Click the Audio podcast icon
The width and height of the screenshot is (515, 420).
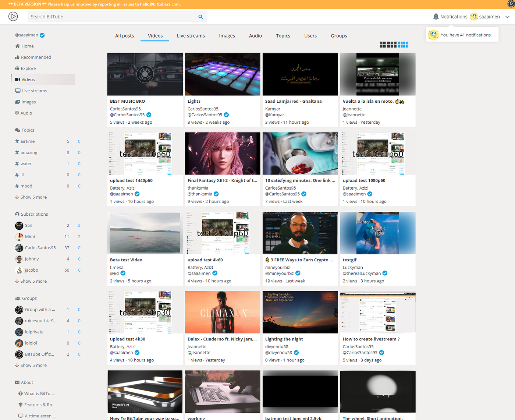coord(17,113)
